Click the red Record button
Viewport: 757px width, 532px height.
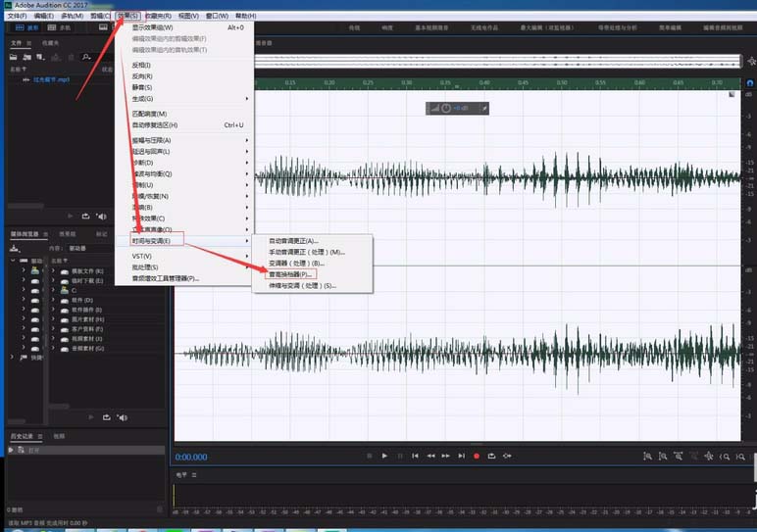pos(477,456)
